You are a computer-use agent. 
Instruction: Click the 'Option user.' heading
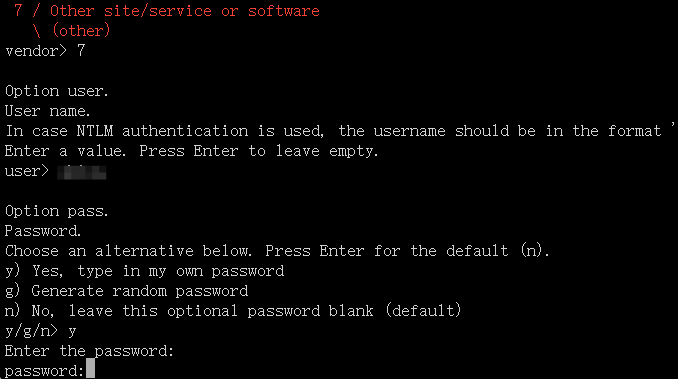click(57, 91)
